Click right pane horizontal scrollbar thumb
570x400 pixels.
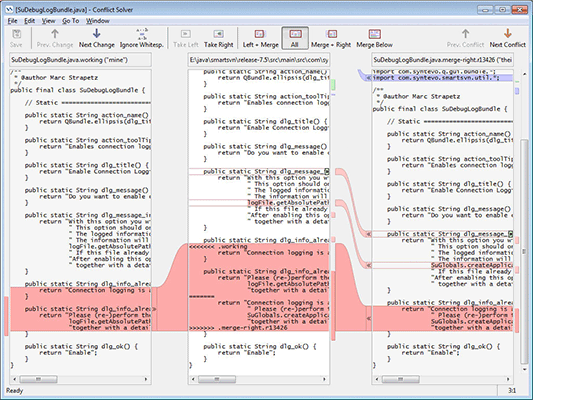pyautogui.click(x=401, y=379)
